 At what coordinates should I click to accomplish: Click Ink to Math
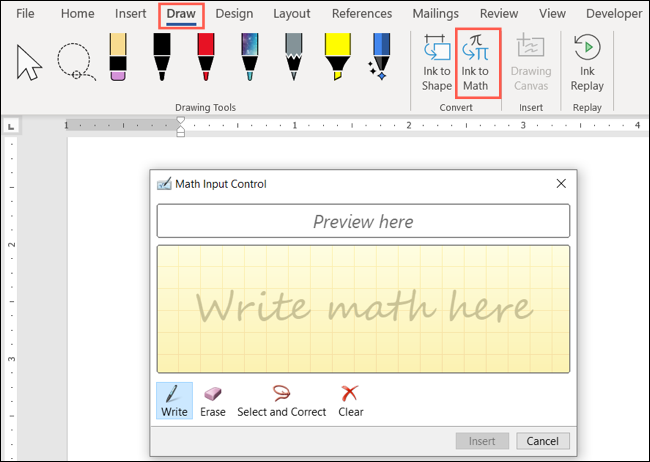(x=475, y=63)
